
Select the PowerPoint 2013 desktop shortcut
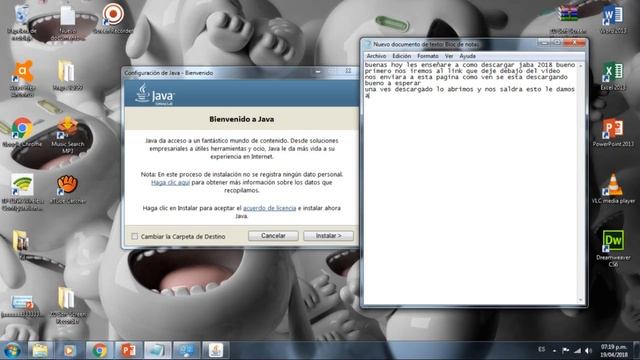coord(613,133)
